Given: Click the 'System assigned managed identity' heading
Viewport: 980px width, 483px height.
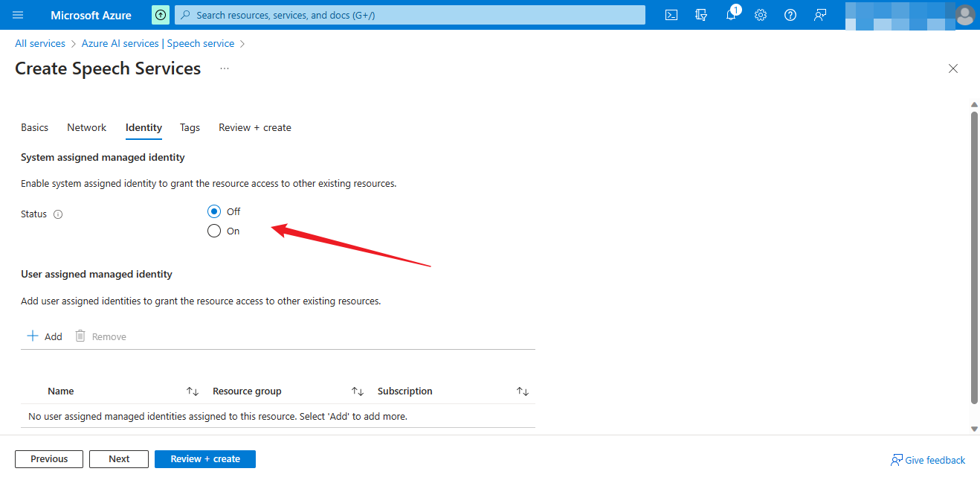Looking at the screenshot, I should pyautogui.click(x=103, y=158).
